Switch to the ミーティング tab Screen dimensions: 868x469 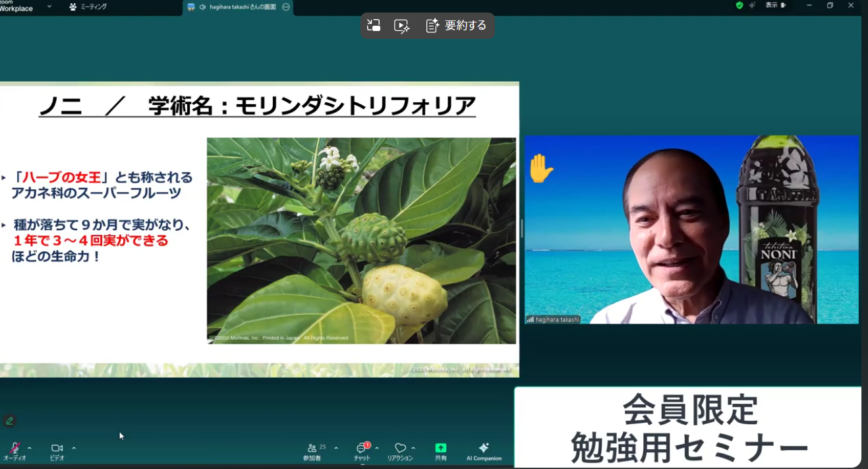88,7
